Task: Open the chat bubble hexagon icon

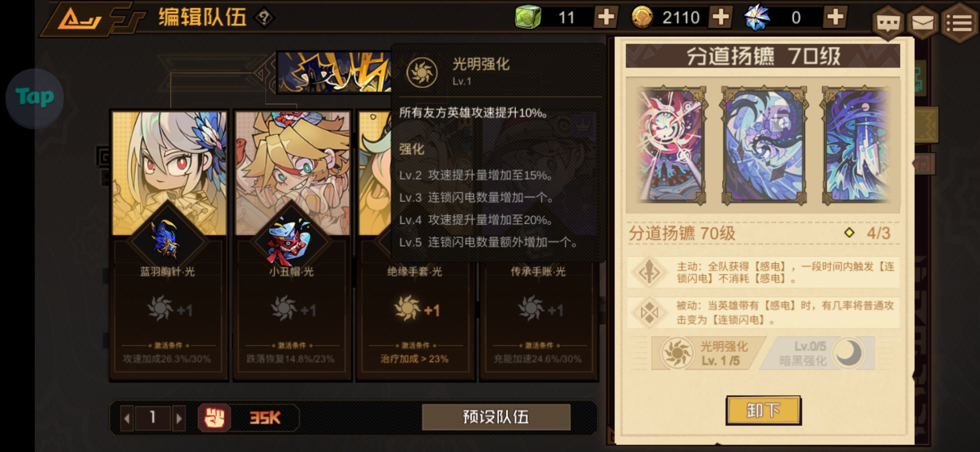Action: 889,23
